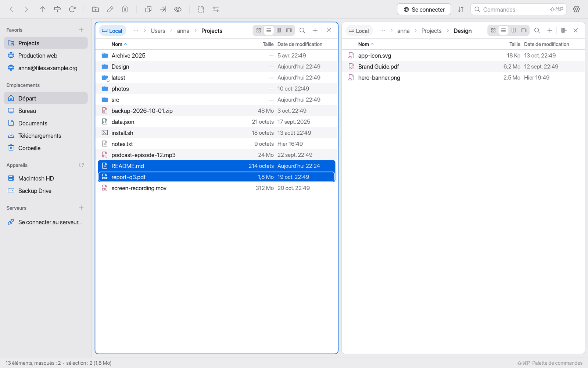Select the podcast-episode-12.mp3 file

[216, 155]
